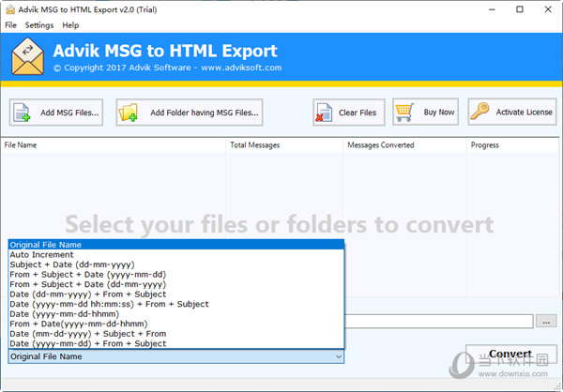Choose From + Date(yyyy-mm-dd-hhmm) option
Image resolution: width=563 pixels, height=392 pixels.
176,324
